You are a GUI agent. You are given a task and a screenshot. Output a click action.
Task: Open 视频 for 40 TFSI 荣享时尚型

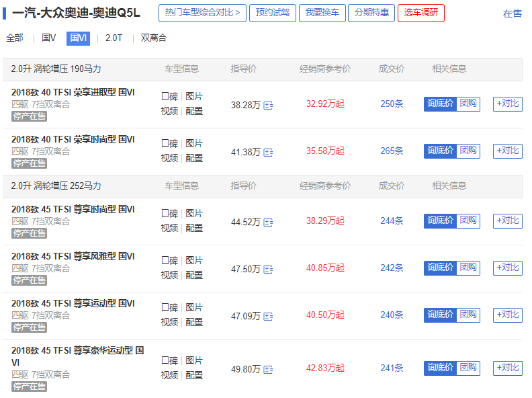[x=169, y=158]
